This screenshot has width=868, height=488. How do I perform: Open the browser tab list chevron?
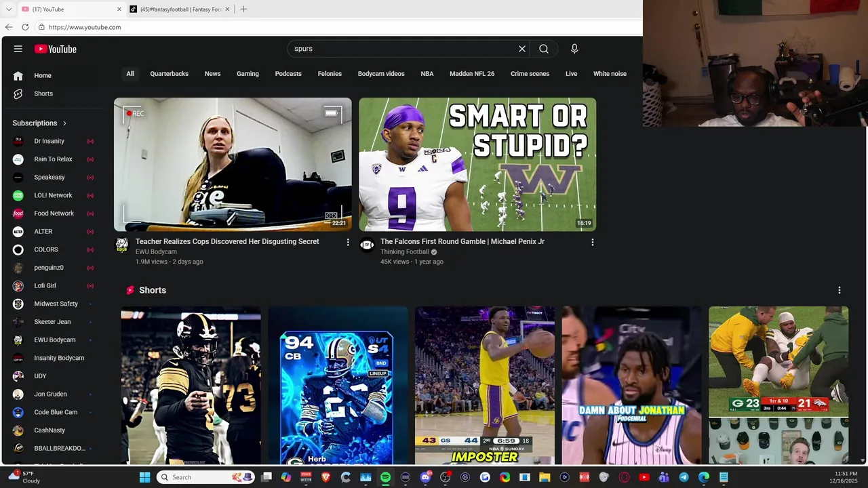[x=9, y=9]
